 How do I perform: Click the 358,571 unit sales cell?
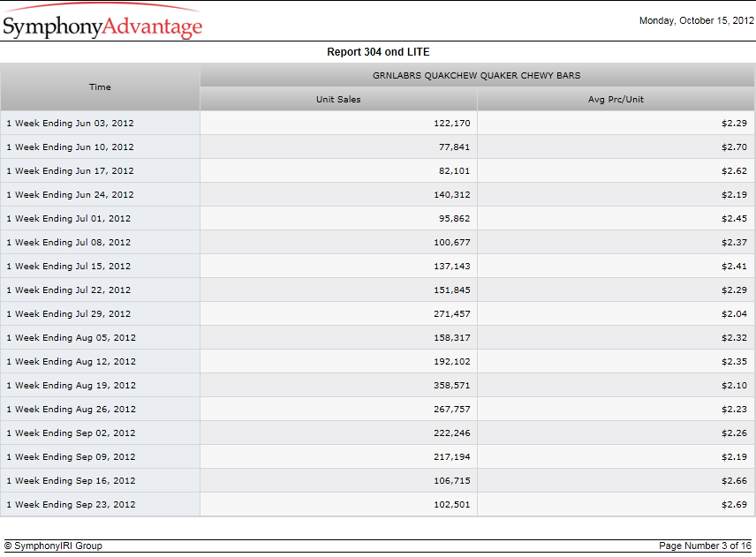click(x=338, y=386)
